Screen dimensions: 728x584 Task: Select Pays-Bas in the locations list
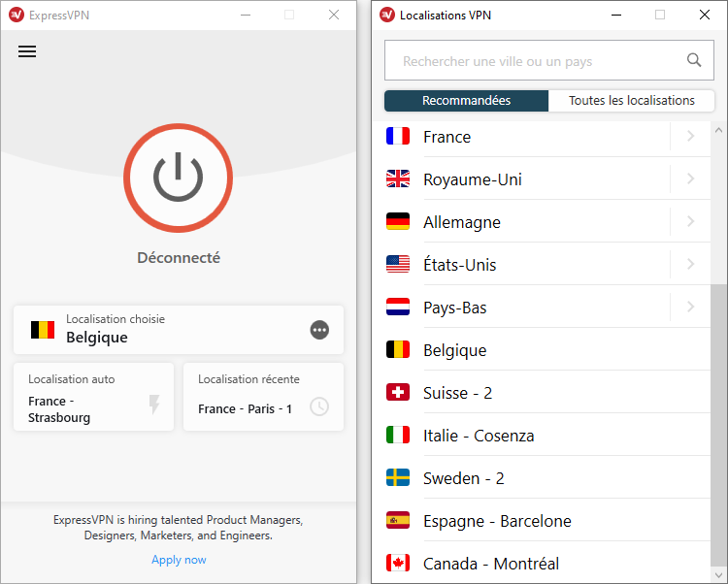(x=542, y=308)
